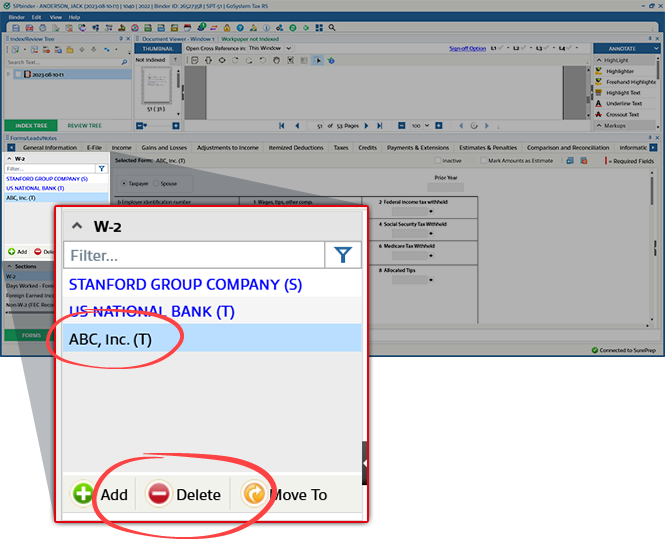665x545 pixels.
Task: Click the page 51 thumbnail
Action: (x=156, y=86)
